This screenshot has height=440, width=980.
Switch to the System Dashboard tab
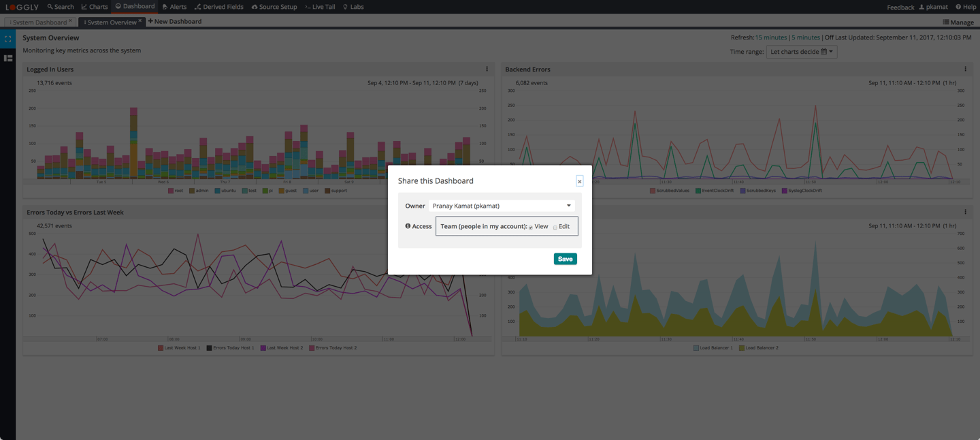tap(39, 22)
